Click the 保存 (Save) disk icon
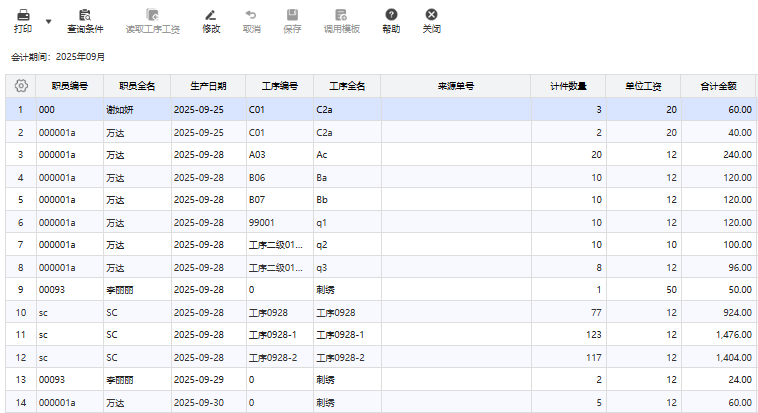Screen dimensions: 758x413 click(292, 15)
